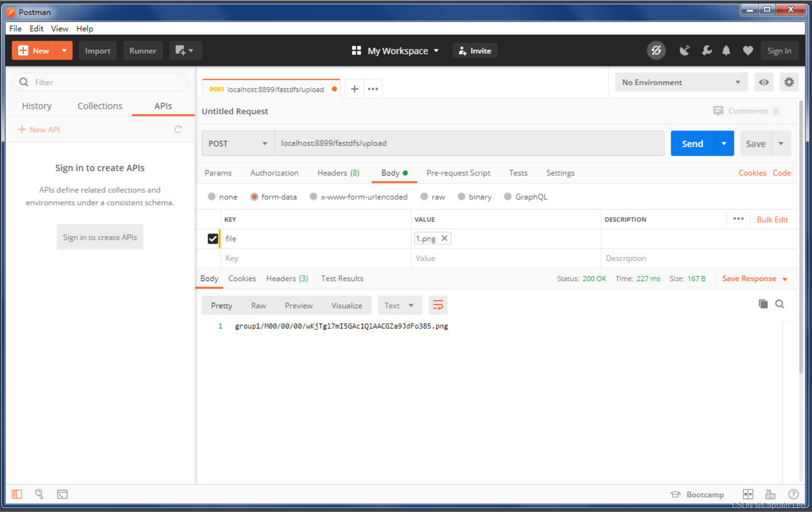Click the request URL input field
Image resolution: width=812 pixels, height=514 pixels.
tap(469, 143)
